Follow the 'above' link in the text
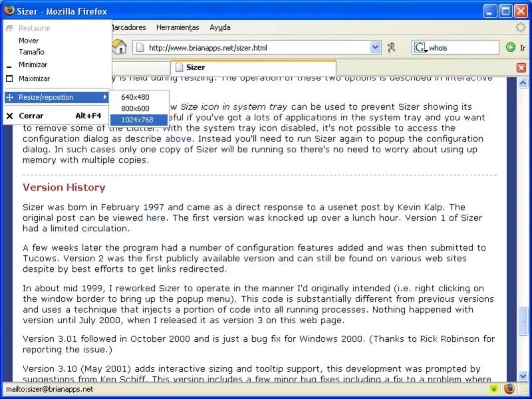 [178, 139]
